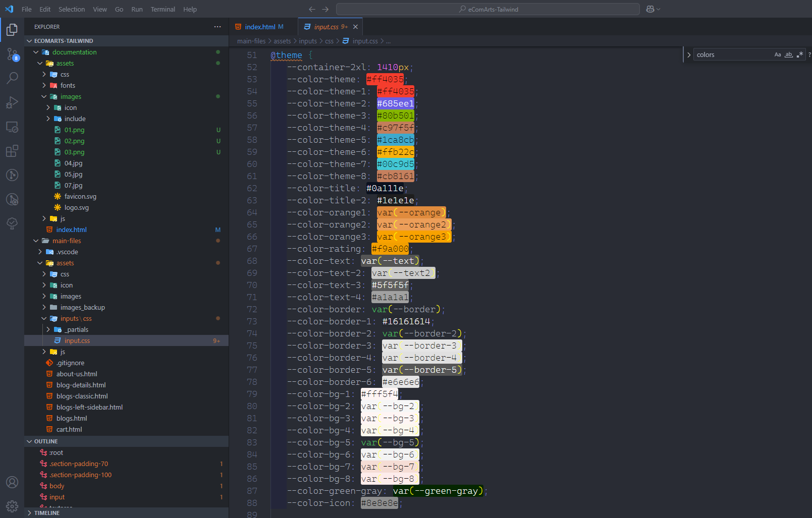Collapse the OUTLINE section
Screen dimensions: 812x518
coord(46,441)
